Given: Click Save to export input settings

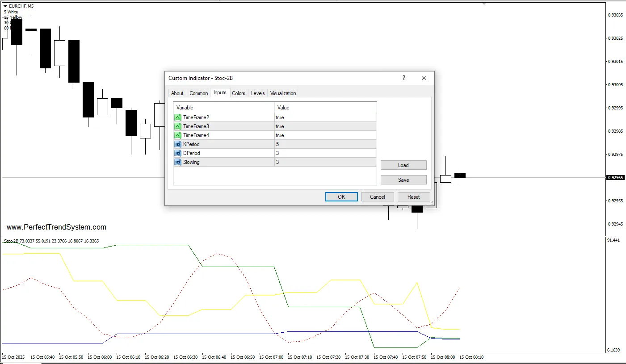Looking at the screenshot, I should [403, 180].
